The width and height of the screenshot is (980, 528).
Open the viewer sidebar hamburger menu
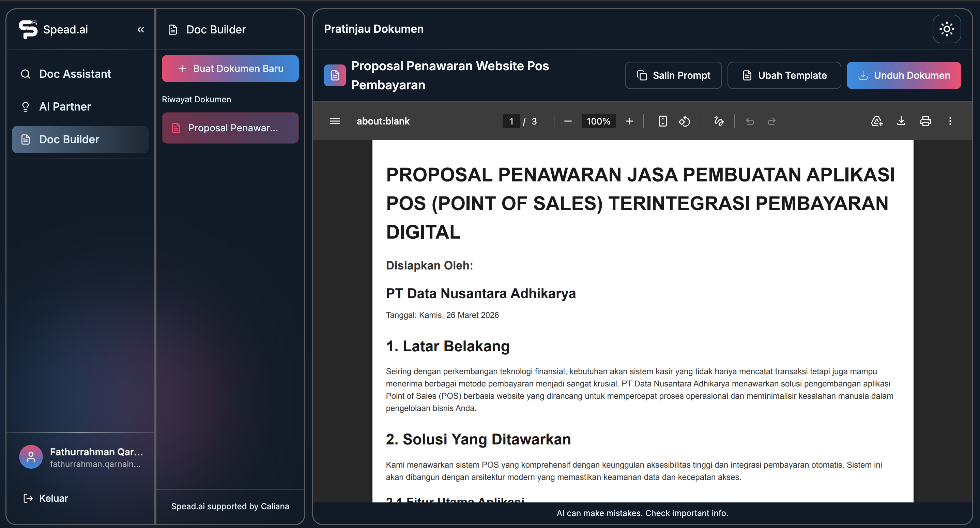pos(335,121)
